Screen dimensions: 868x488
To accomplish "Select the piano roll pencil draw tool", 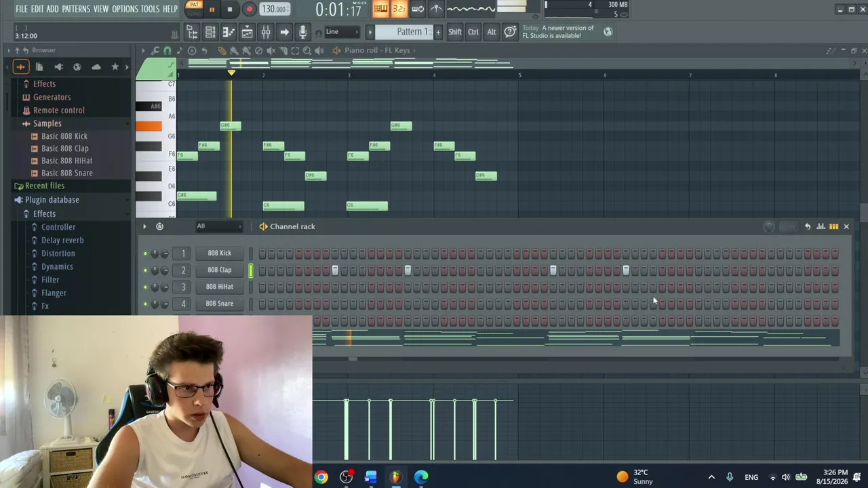I will pyautogui.click(x=222, y=50).
